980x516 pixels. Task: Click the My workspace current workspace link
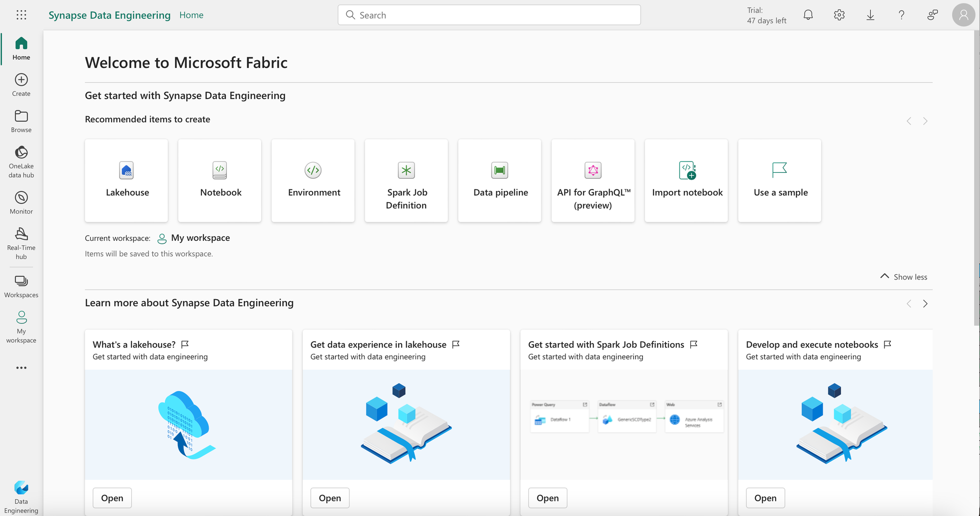pos(194,238)
